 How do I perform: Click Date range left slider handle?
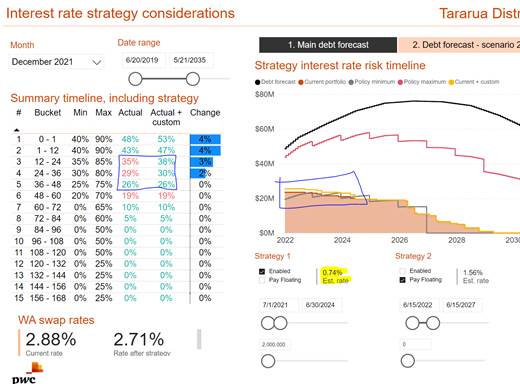click(135, 79)
